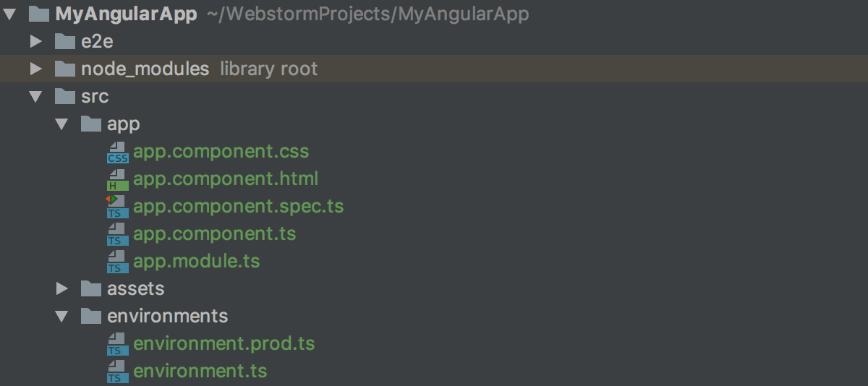
Task: Collapse the environments folder arrow
Action: (62, 317)
